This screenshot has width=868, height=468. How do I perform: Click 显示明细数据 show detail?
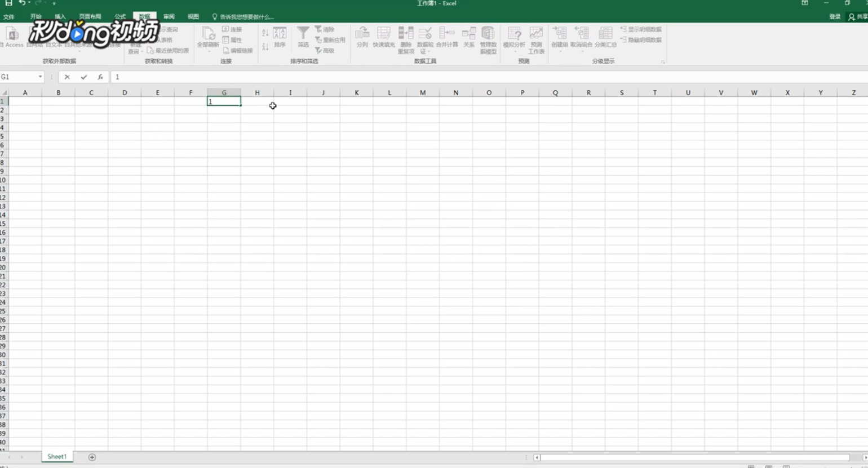(641, 29)
